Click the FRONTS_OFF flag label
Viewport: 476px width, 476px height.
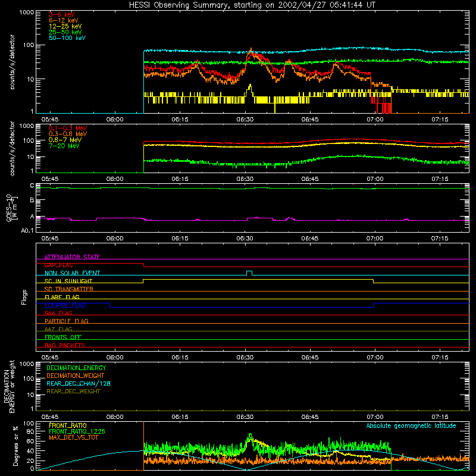tap(63, 337)
